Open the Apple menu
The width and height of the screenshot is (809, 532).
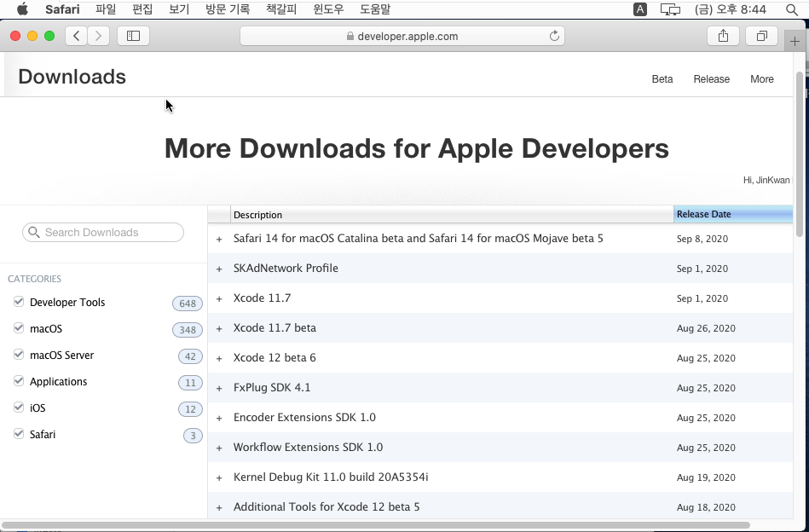tap(22, 9)
